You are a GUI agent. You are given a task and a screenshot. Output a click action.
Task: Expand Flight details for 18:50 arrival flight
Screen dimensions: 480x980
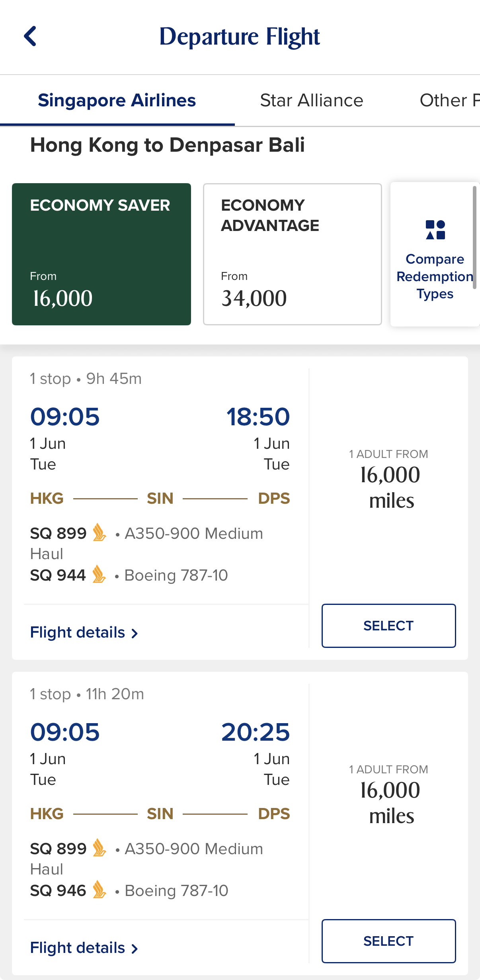[84, 632]
